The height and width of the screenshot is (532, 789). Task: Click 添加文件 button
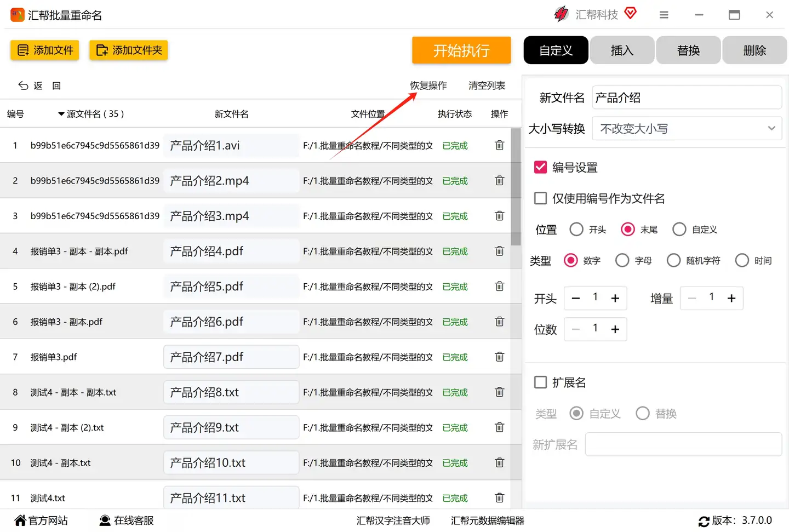[x=45, y=50]
